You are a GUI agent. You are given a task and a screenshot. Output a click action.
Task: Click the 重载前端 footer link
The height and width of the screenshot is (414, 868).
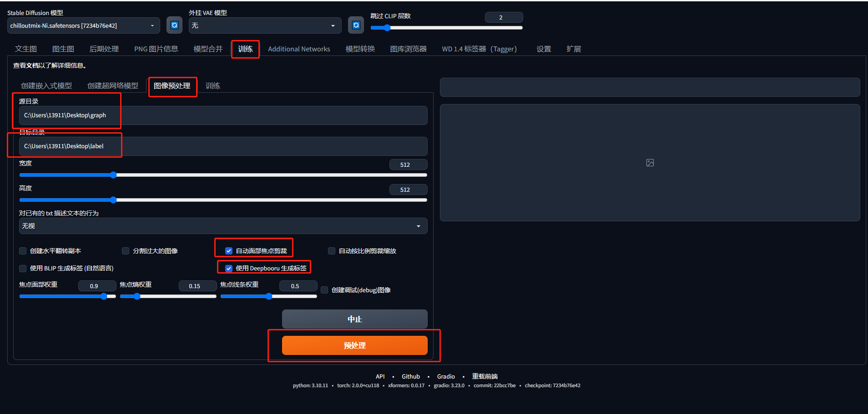484,376
